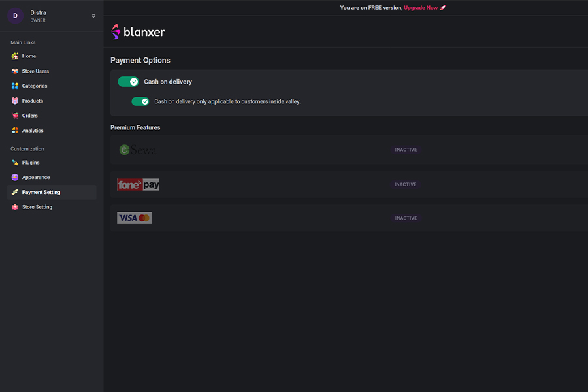Click the Analytics icon in sidebar
Screen dimensions: 588x392
15,131
